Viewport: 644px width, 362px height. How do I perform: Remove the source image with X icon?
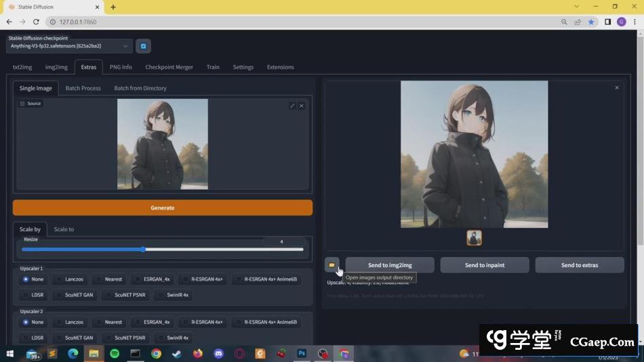(x=302, y=106)
